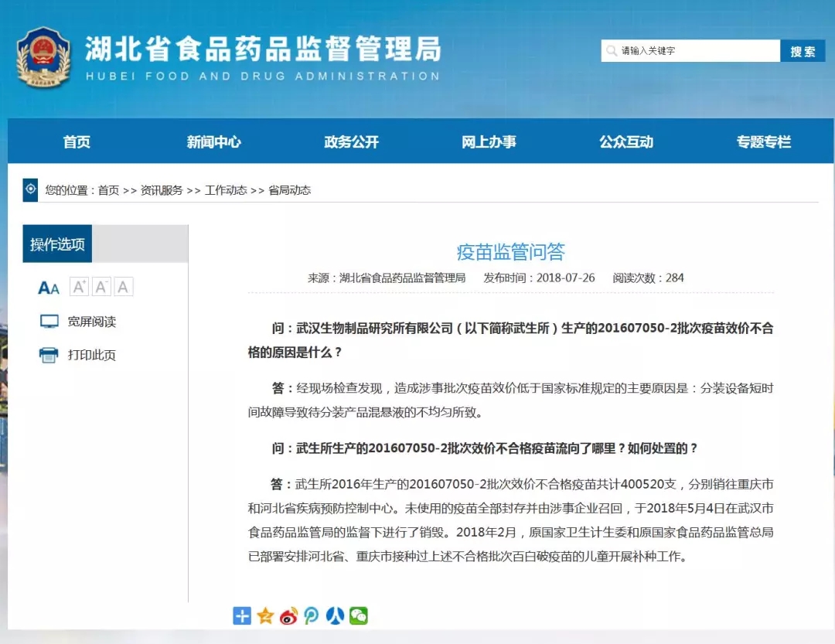Image resolution: width=835 pixels, height=644 pixels.
Task: Click the printer icon
Action: [49, 355]
